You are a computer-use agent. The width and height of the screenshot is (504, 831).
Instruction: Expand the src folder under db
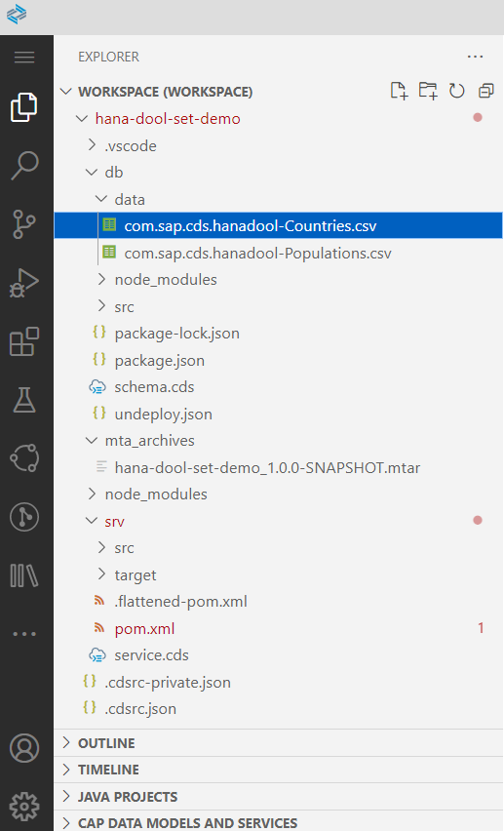pyautogui.click(x=101, y=306)
